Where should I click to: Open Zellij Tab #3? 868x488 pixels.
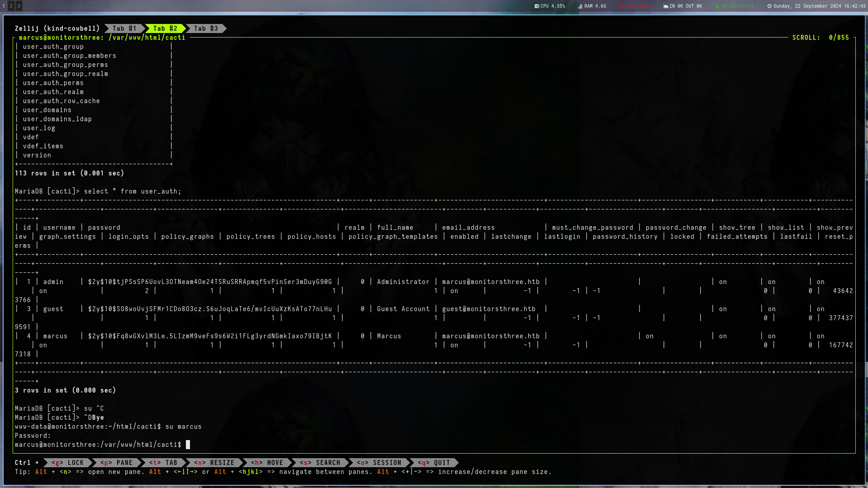[x=206, y=28]
